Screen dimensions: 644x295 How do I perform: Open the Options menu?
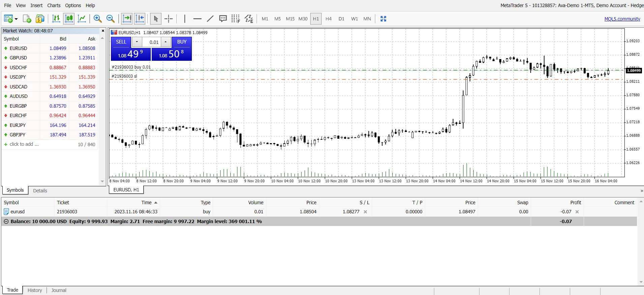[73, 5]
